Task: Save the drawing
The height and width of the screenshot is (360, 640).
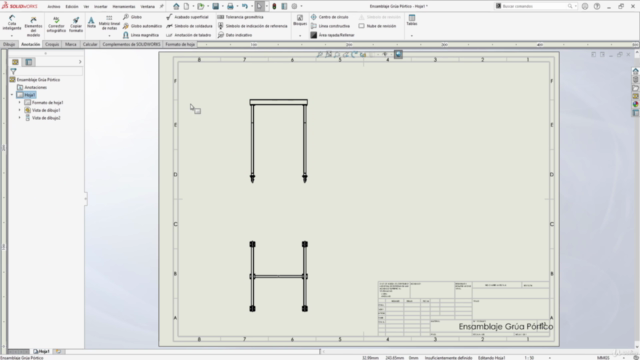Action: pyautogui.click(x=216, y=6)
